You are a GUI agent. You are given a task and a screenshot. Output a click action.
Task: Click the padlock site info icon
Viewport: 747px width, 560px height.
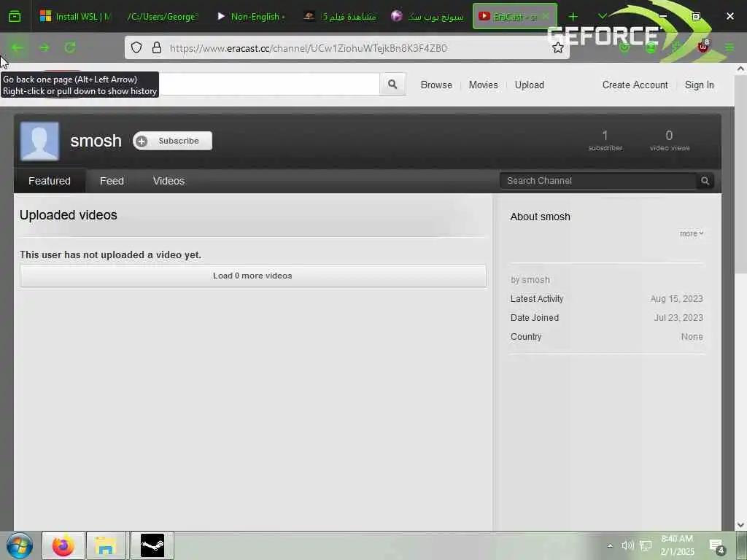coord(157,47)
